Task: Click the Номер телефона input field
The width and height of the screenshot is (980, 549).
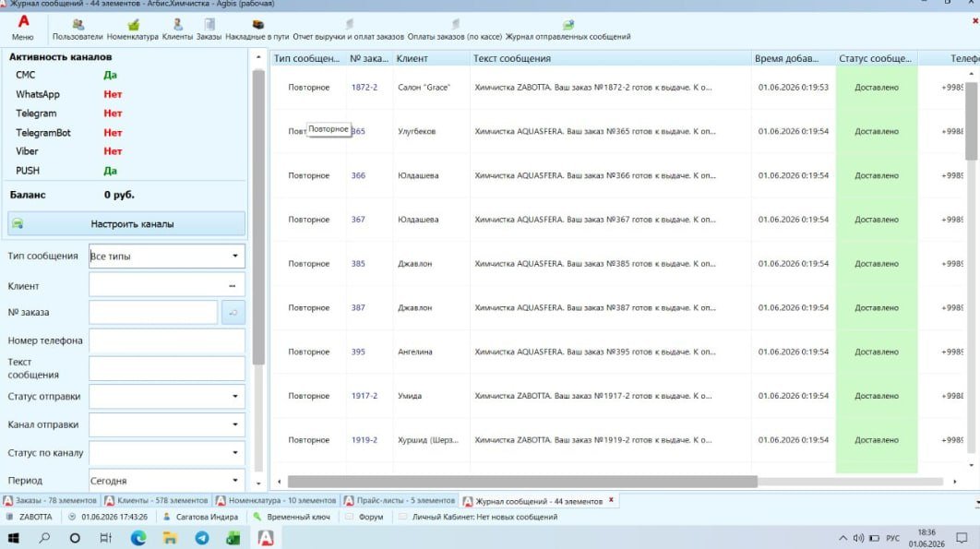Action: click(x=167, y=340)
